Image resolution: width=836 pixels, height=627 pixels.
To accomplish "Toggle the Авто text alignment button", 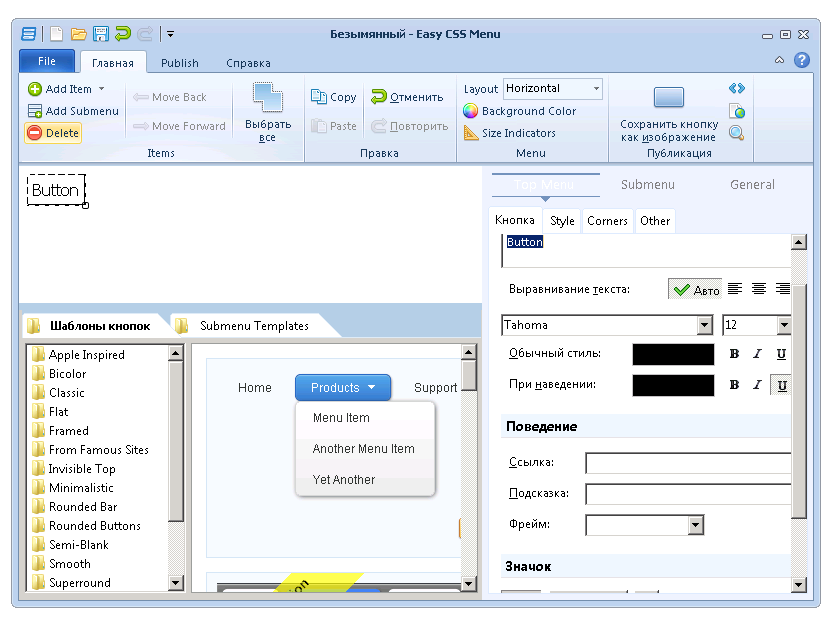I will pos(695,290).
